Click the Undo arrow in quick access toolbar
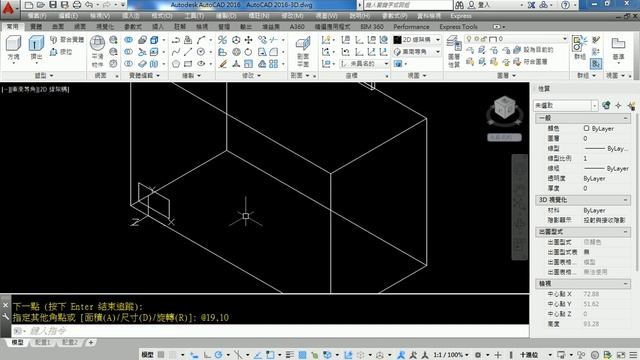 point(89,5)
